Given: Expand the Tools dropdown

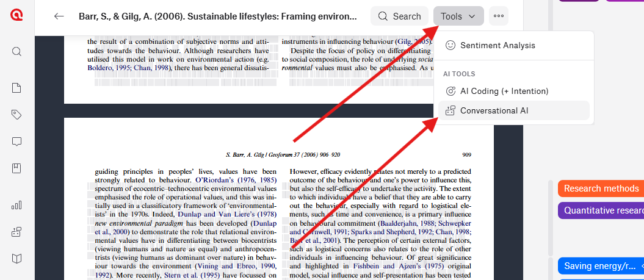Looking at the screenshot, I should tap(458, 16).
